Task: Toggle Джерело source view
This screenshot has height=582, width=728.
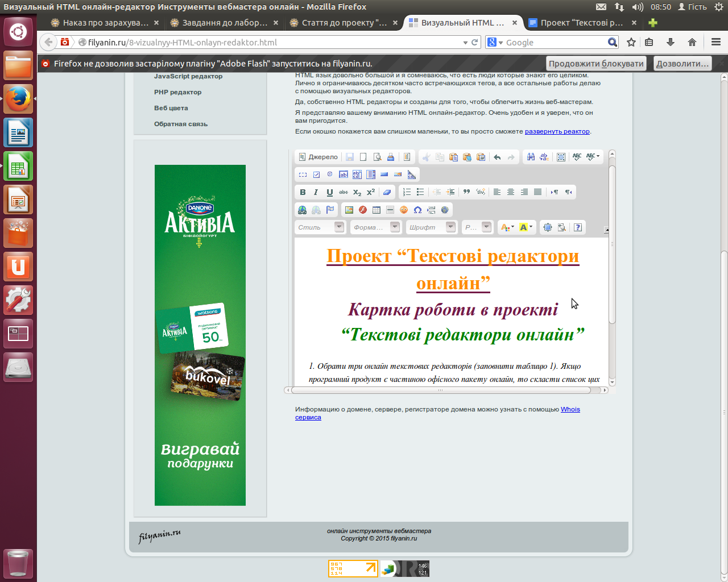Action: [x=318, y=157]
